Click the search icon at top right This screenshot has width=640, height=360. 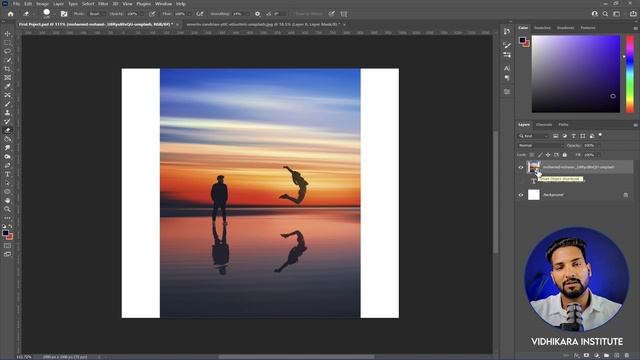click(605, 14)
